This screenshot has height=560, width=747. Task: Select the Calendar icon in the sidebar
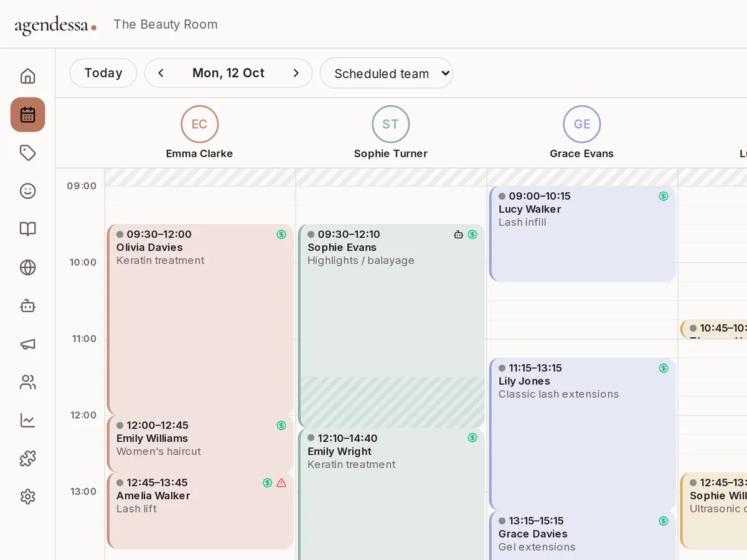(27, 114)
